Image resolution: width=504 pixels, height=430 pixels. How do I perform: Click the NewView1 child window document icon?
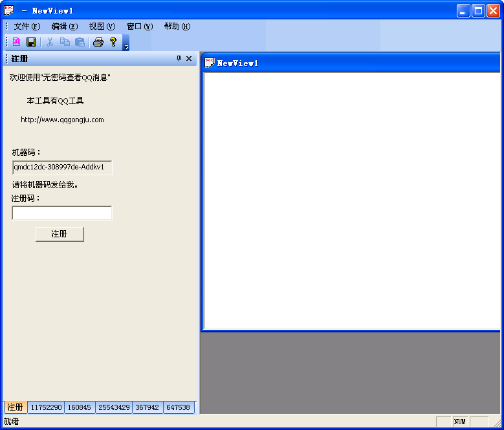[x=210, y=63]
